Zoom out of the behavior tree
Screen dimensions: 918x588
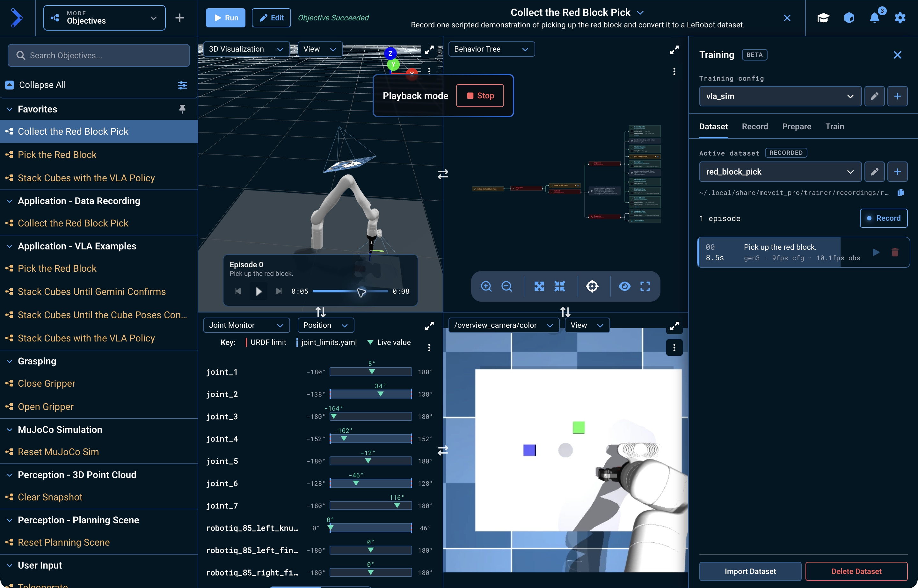[x=506, y=286]
